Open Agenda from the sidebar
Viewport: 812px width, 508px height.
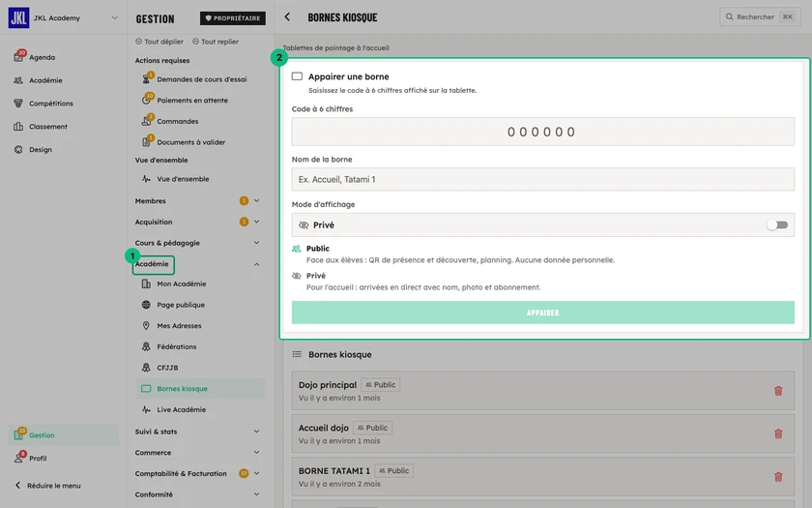click(42, 57)
